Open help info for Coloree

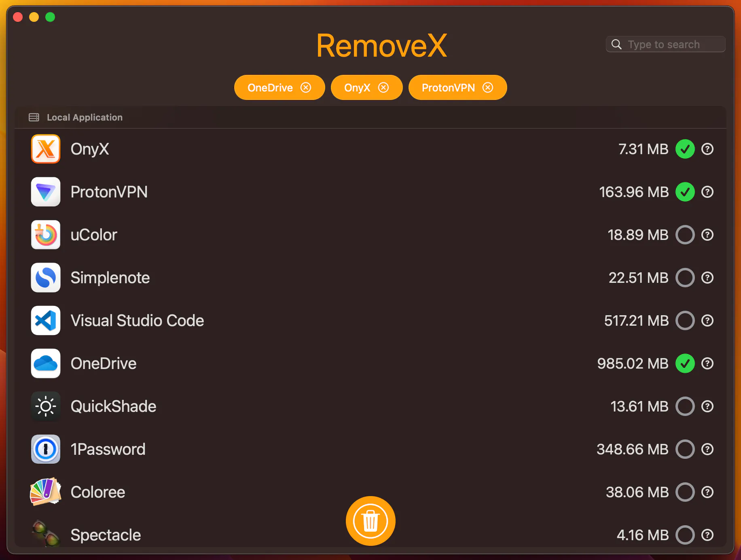707,492
